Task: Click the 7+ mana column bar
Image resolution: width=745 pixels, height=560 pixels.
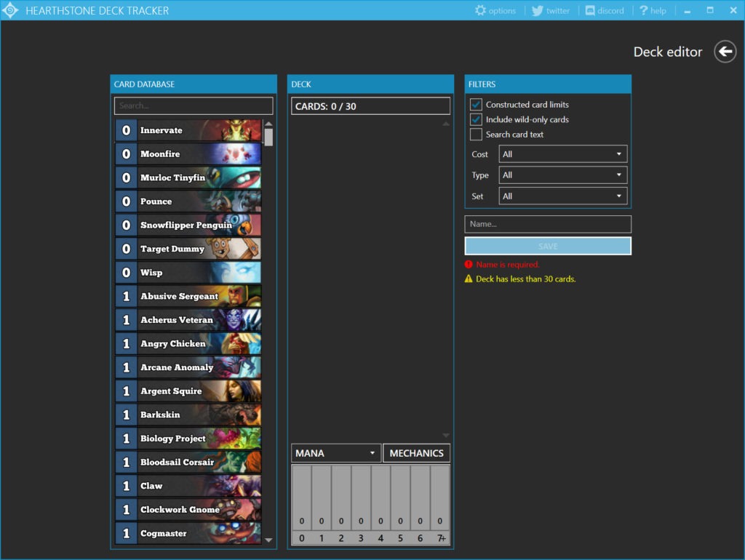Action: tap(440, 497)
